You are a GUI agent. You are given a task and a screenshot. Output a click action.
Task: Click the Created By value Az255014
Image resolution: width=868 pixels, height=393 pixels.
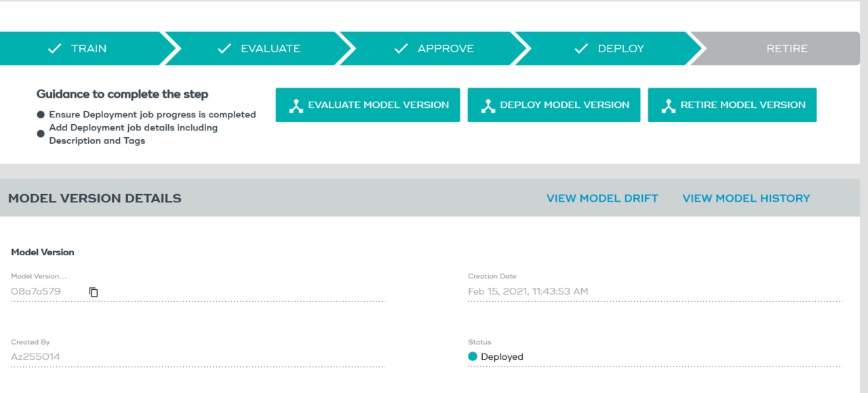click(x=36, y=356)
